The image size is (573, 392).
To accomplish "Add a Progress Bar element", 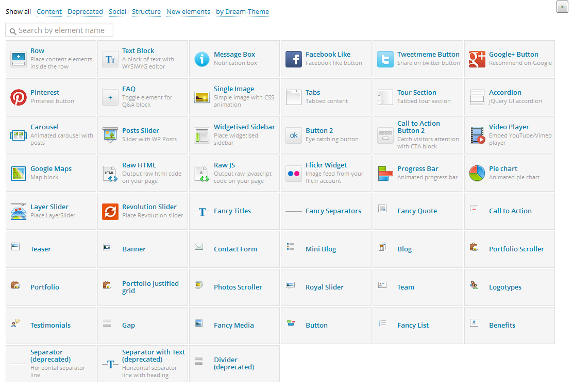I will click(x=417, y=169).
